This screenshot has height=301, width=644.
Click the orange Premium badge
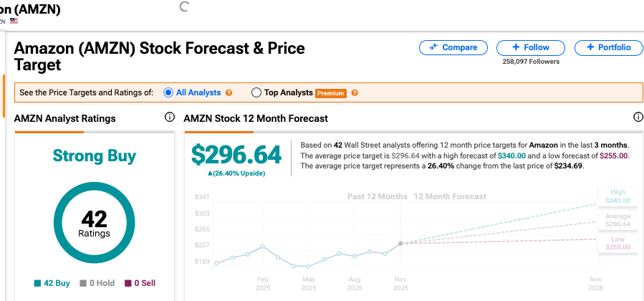[331, 93]
